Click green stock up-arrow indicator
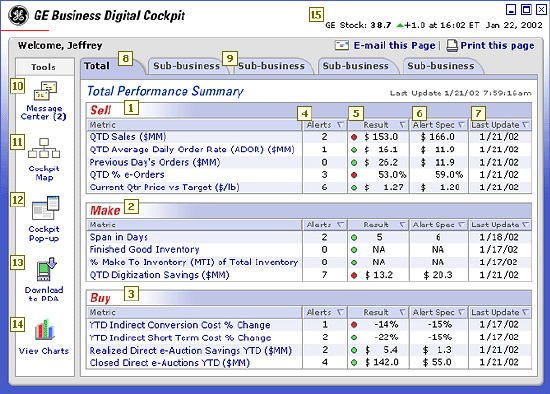 click(x=400, y=25)
